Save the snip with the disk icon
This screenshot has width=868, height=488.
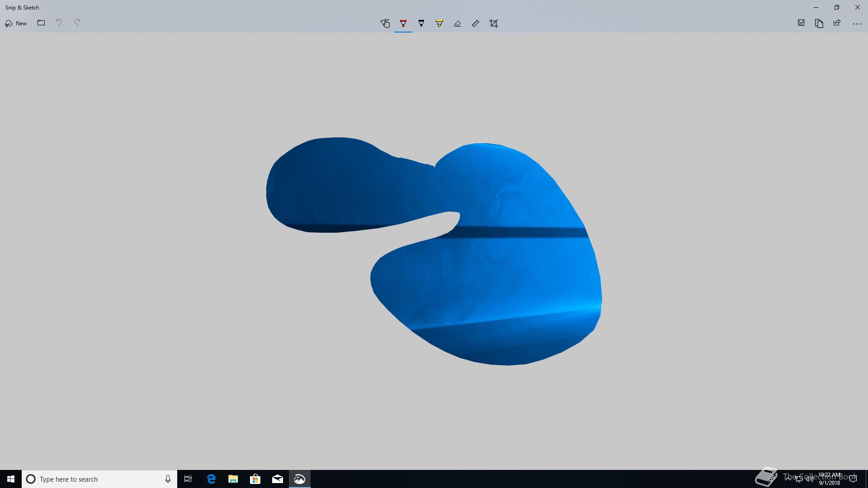tap(801, 23)
